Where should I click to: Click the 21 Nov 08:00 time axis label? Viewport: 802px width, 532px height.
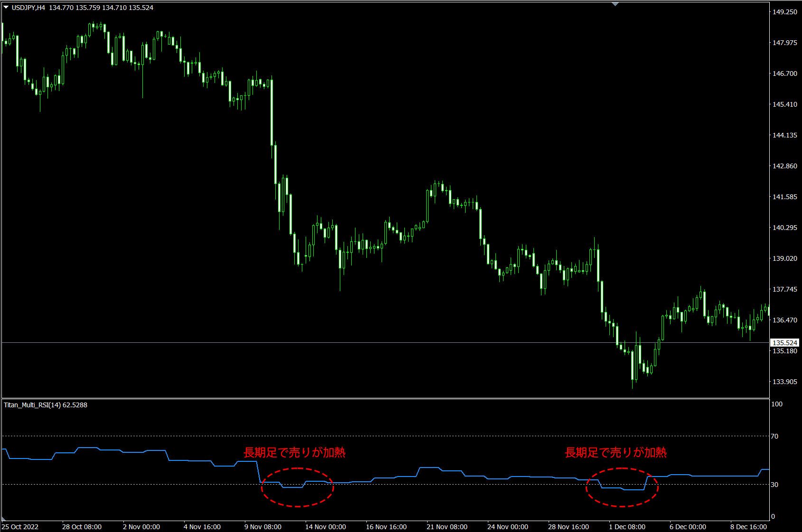(x=447, y=527)
